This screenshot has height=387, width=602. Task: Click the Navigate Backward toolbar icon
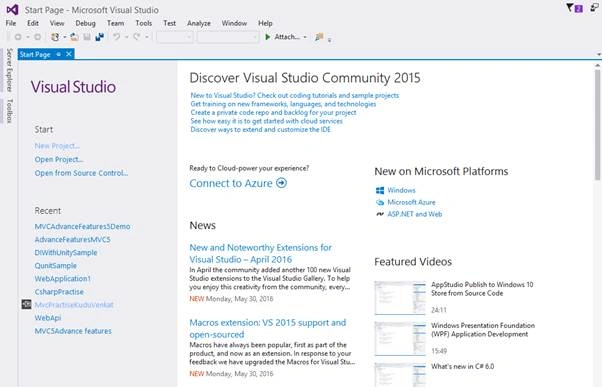[18, 37]
